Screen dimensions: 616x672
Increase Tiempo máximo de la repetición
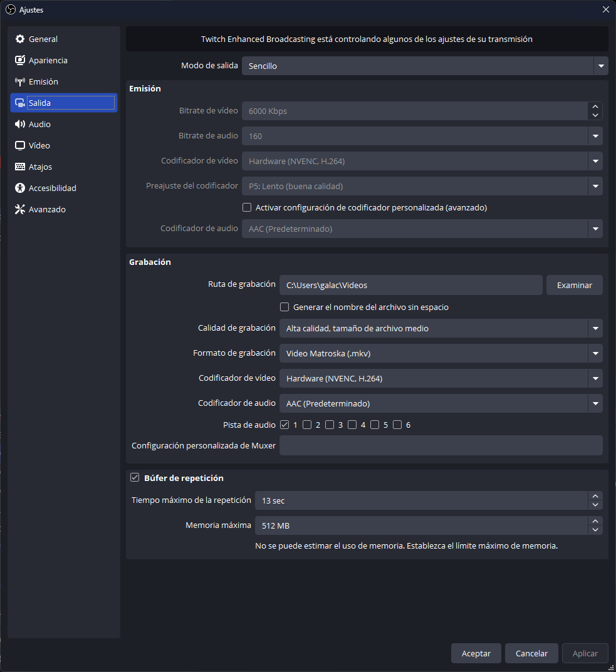595,496
